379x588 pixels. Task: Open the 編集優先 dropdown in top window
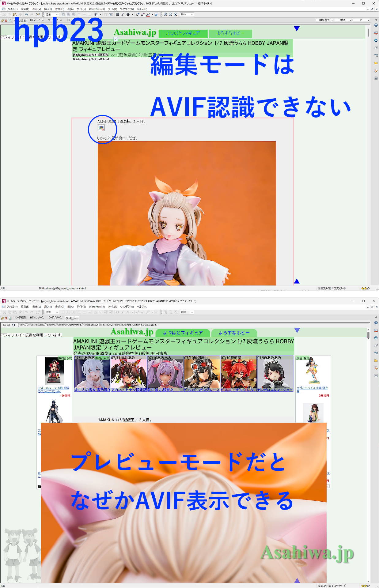pos(325,20)
